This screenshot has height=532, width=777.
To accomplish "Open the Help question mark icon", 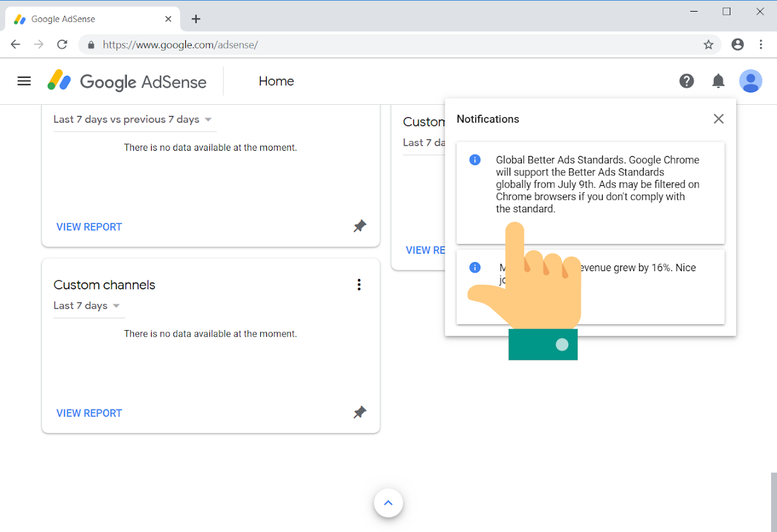I will point(686,81).
